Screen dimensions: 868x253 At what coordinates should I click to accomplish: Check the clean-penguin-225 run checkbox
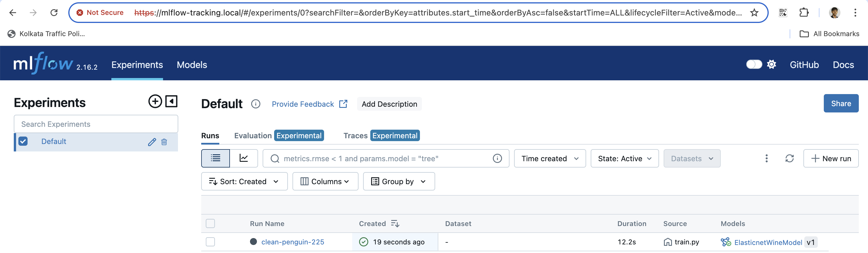[x=210, y=242]
